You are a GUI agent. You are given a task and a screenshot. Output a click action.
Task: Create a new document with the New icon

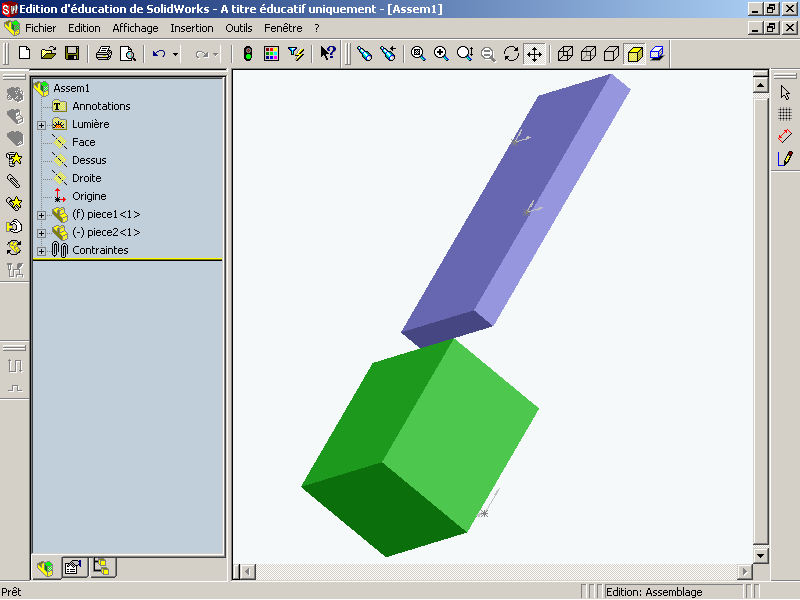click(x=24, y=53)
